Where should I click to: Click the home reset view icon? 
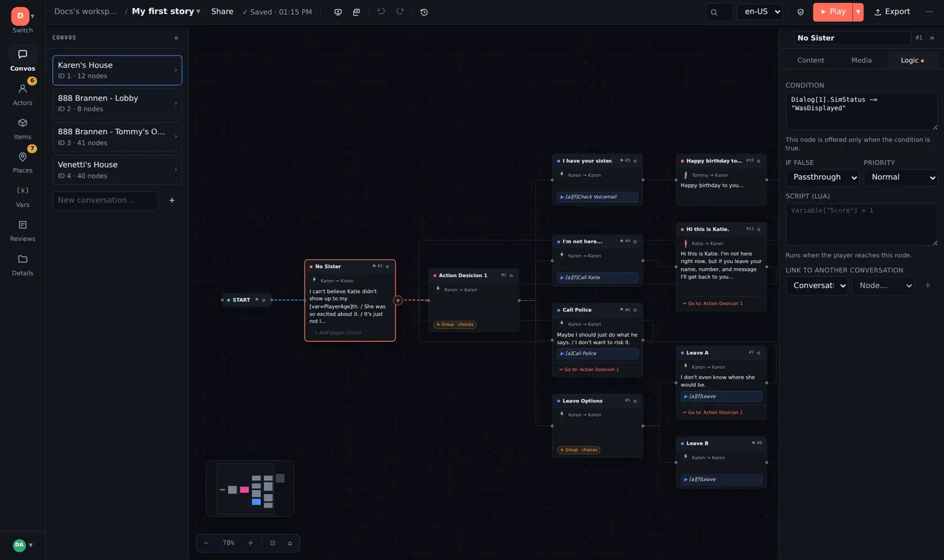click(x=290, y=543)
